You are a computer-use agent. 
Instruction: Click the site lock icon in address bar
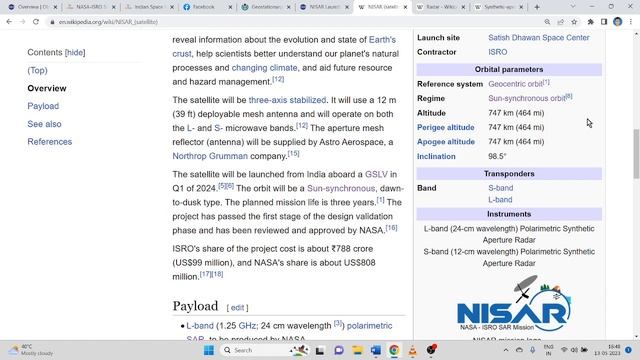52,22
